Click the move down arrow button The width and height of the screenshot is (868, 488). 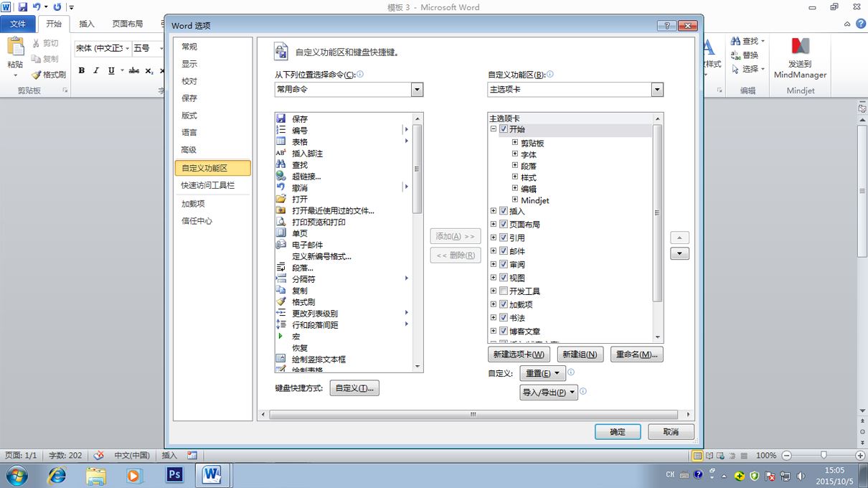pyautogui.click(x=679, y=253)
